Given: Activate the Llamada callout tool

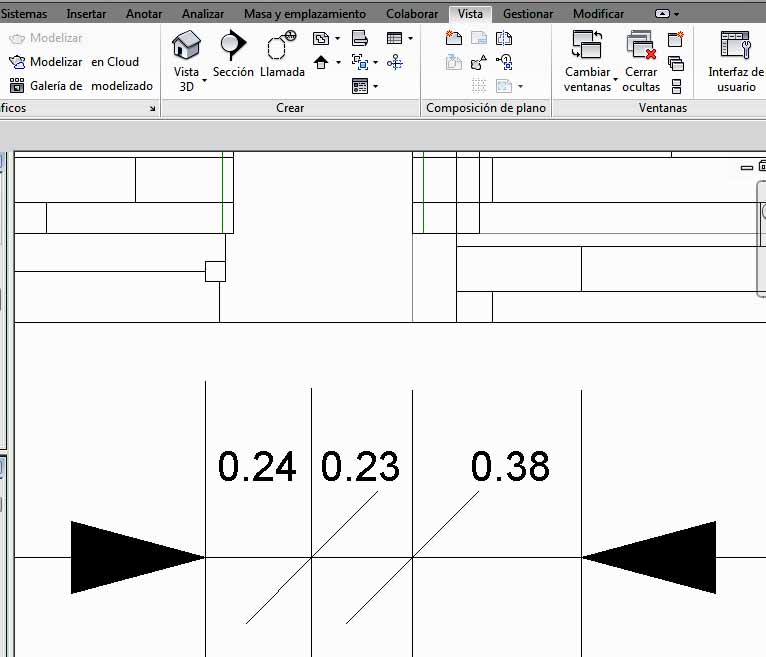Looking at the screenshot, I should tap(282, 55).
